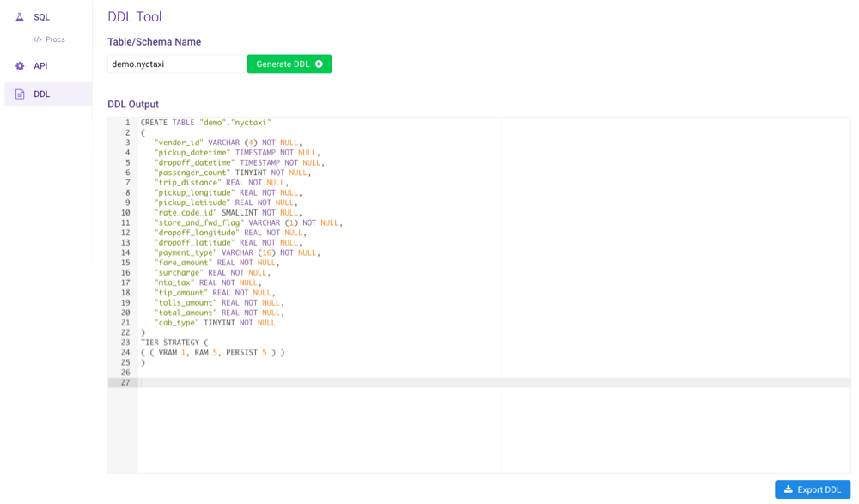Click the download icon in Export DDL button
This screenshot has width=859, height=504.
pyautogui.click(x=787, y=489)
